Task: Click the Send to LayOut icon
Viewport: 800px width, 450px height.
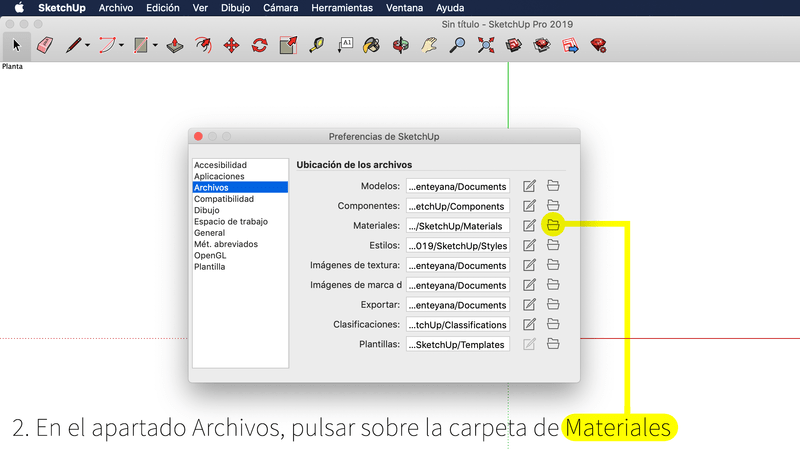Action: pyautogui.click(x=570, y=45)
